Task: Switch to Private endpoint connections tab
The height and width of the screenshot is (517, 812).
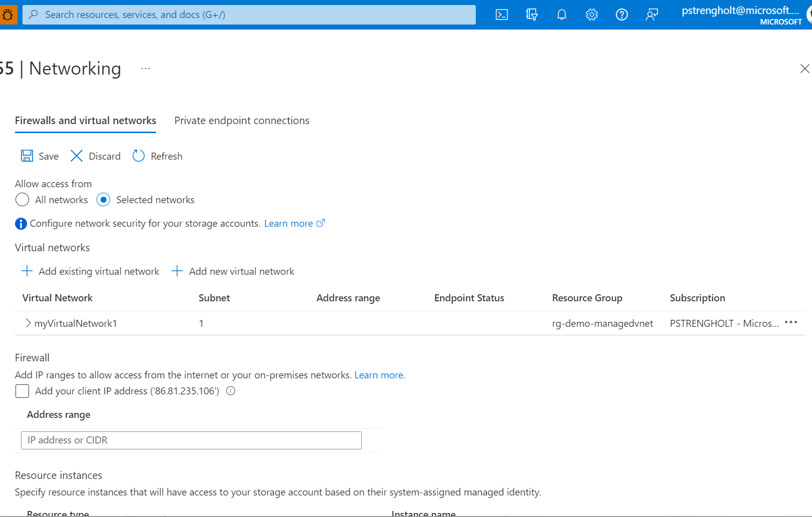Action: point(242,121)
